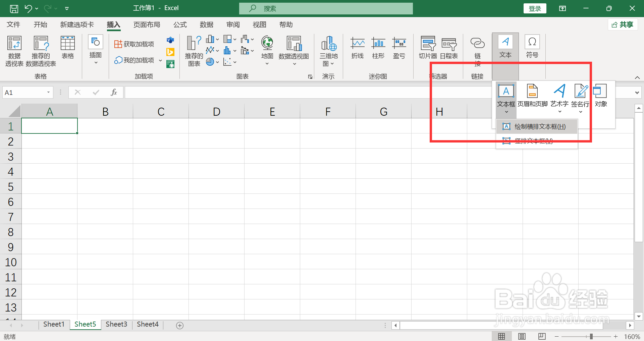Click the Undo arrow icon
The width and height of the screenshot is (644, 341).
[x=28, y=8]
